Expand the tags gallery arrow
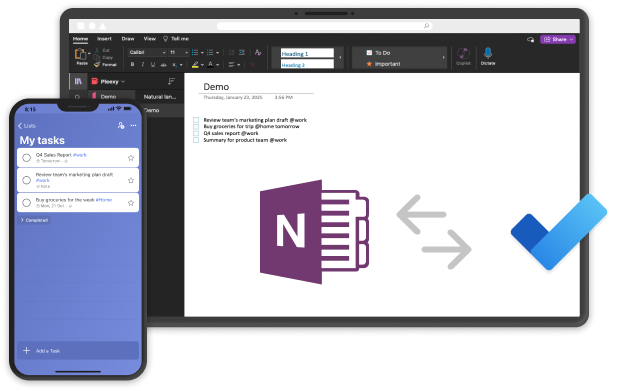Image resolution: width=619 pixels, height=391 pixels. coord(443,58)
